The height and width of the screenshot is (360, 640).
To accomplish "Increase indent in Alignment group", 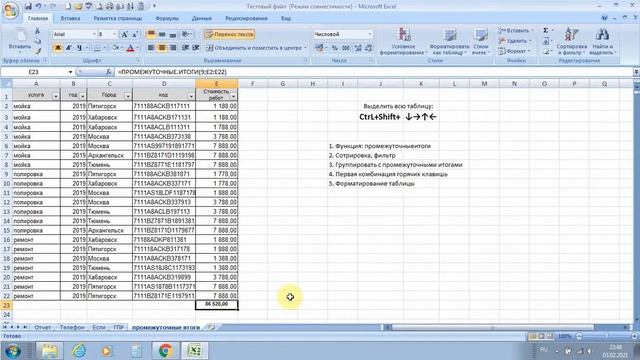I will [x=196, y=48].
